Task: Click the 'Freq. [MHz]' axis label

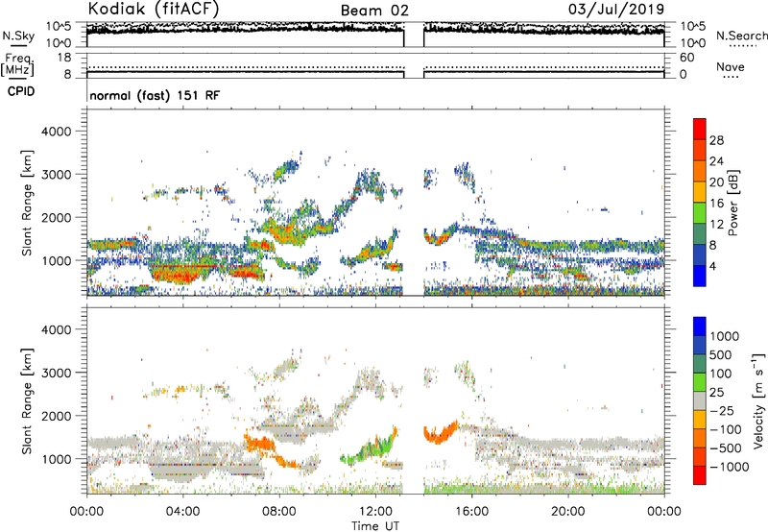Action: (18, 65)
